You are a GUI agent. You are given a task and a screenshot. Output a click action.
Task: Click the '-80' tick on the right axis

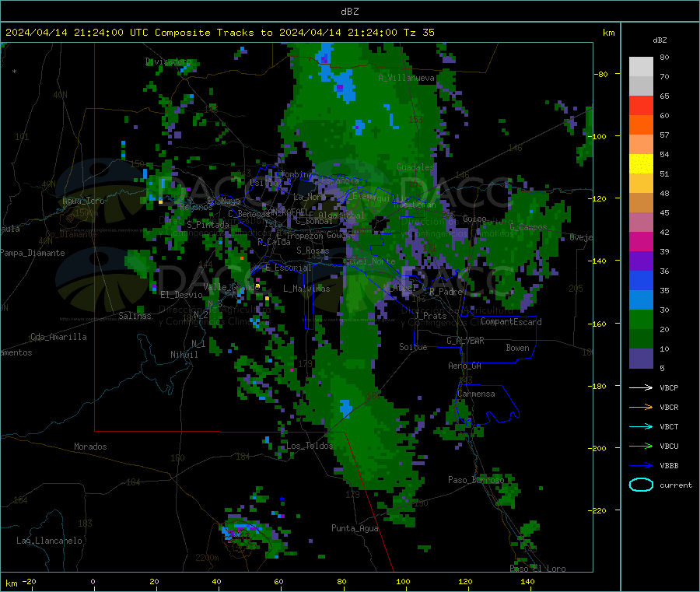coord(600,74)
